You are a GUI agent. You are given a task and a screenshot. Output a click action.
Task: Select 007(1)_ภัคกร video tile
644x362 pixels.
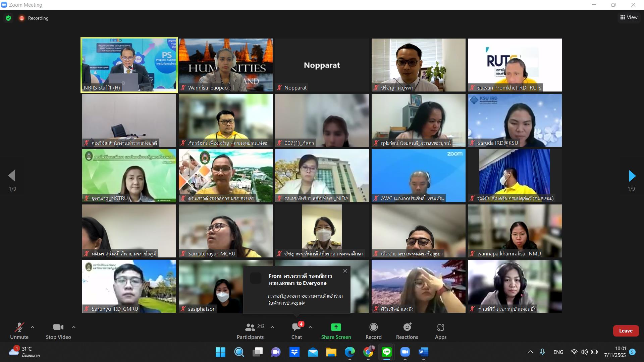(x=322, y=120)
